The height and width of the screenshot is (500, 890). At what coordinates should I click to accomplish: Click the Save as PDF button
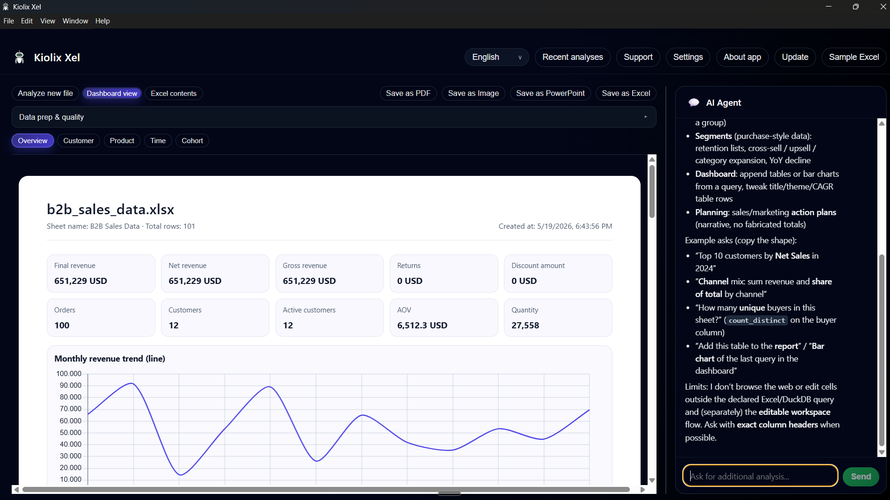pyautogui.click(x=408, y=94)
